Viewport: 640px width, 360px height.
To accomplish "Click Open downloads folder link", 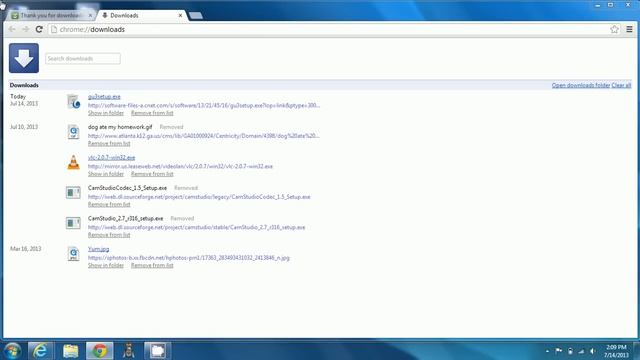I will (x=581, y=85).
